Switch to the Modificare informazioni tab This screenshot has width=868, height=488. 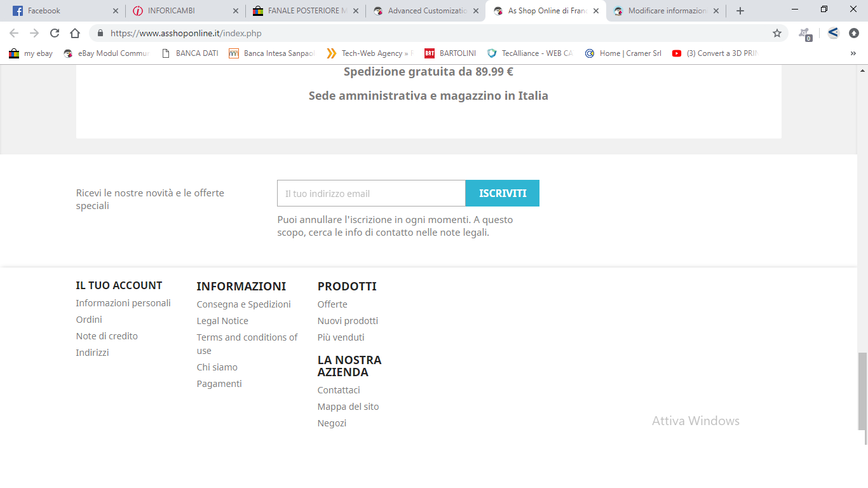click(x=665, y=11)
